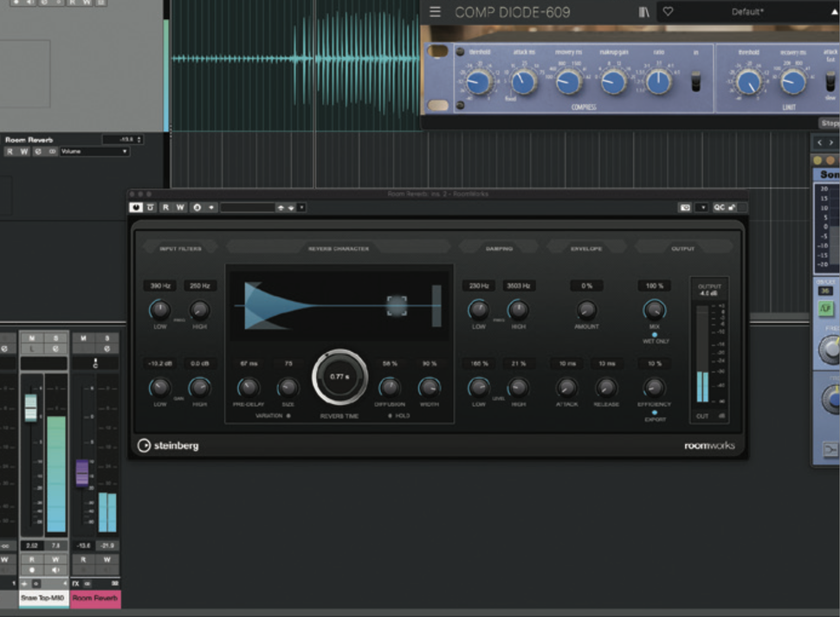Click the monitor speaker icon on Snare Top-M80
840x617 pixels.
[x=55, y=569]
